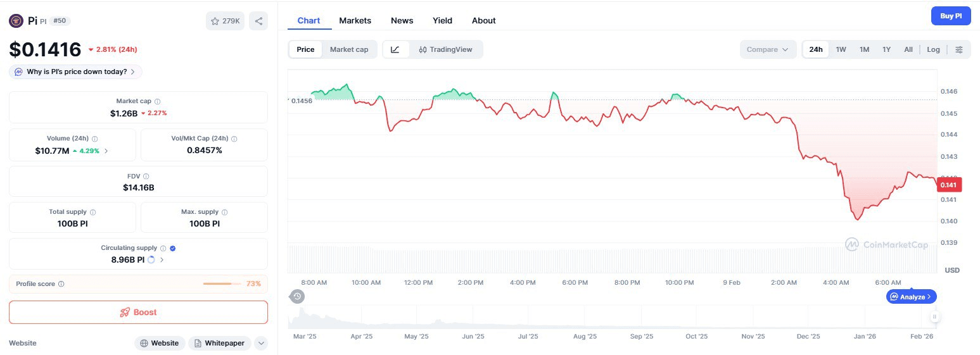980x355 pixels.
Task: Click Market cap info icon
Action: 158,101
